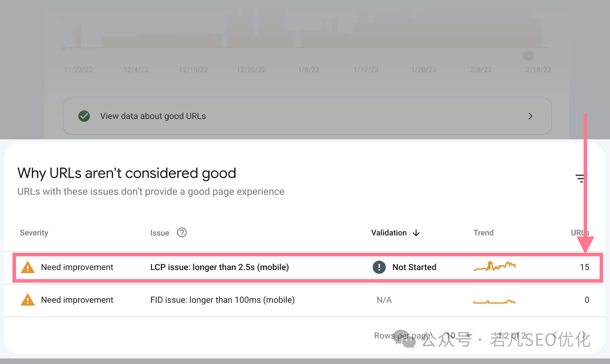The image size is (610, 364).
Task: Sort by Validation using the down arrow
Action: [416, 233]
